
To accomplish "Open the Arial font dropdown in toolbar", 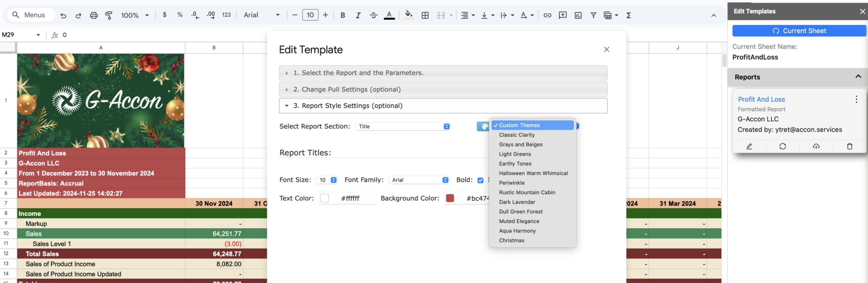I will tap(262, 15).
